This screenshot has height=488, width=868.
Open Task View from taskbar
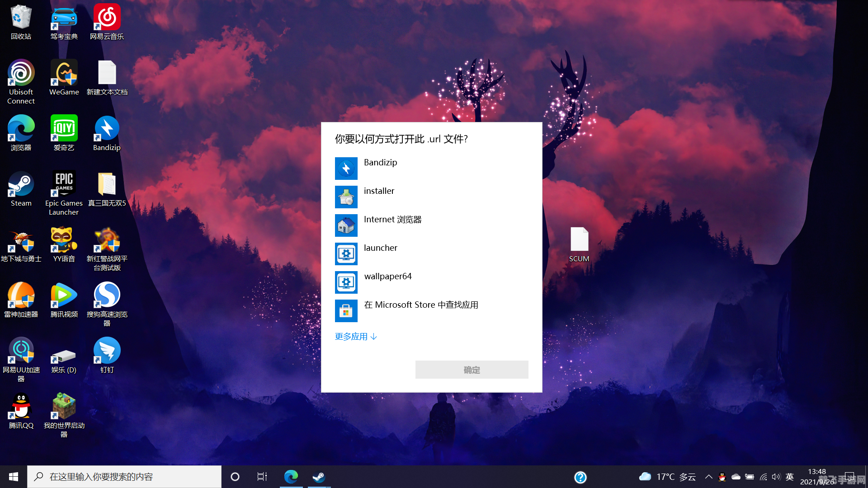(x=262, y=477)
